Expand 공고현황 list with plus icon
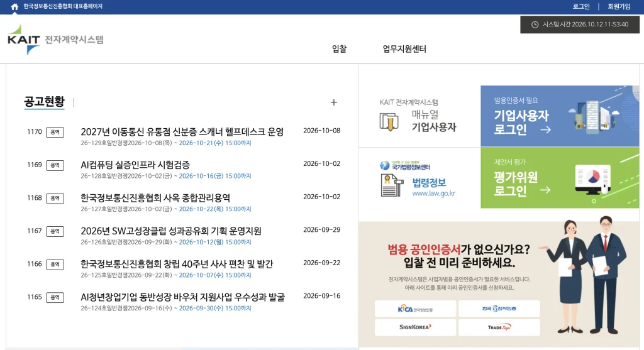 (x=333, y=102)
